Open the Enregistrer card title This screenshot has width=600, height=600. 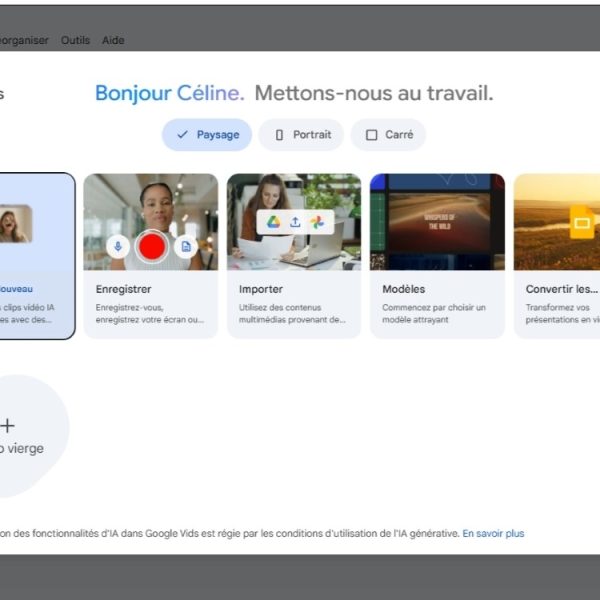[124, 289]
